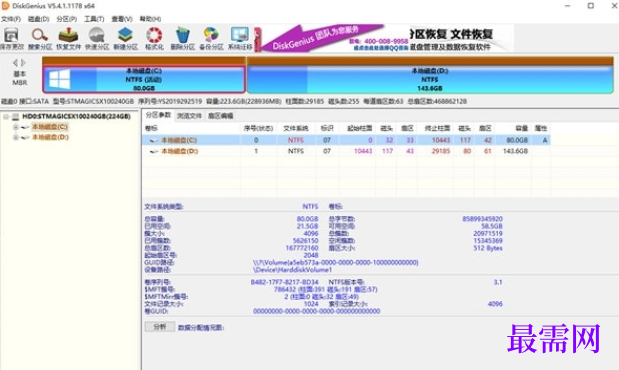Click the 属性 column header

pos(540,128)
